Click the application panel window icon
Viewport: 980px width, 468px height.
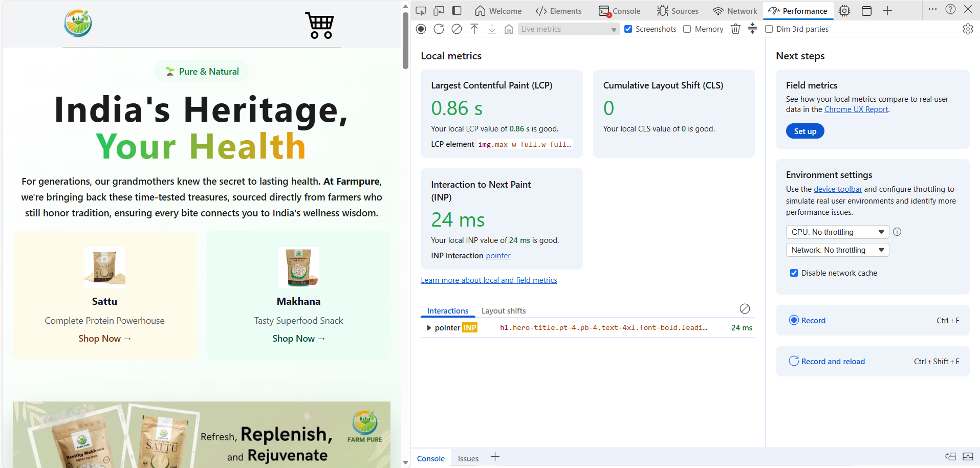pyautogui.click(x=866, y=11)
